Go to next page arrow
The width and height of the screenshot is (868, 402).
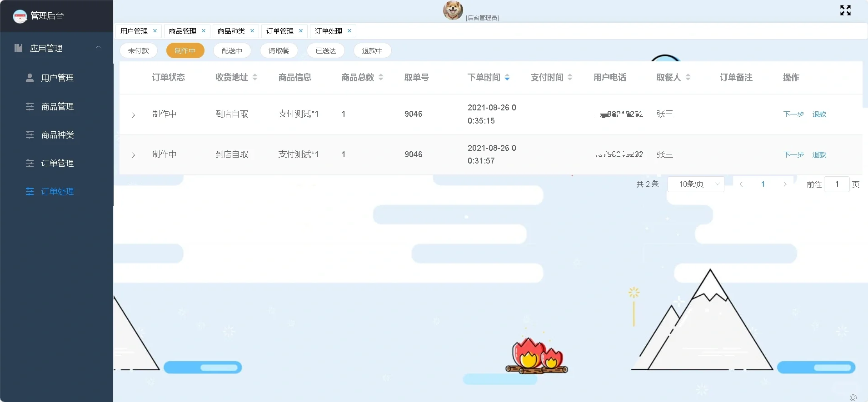coord(785,184)
